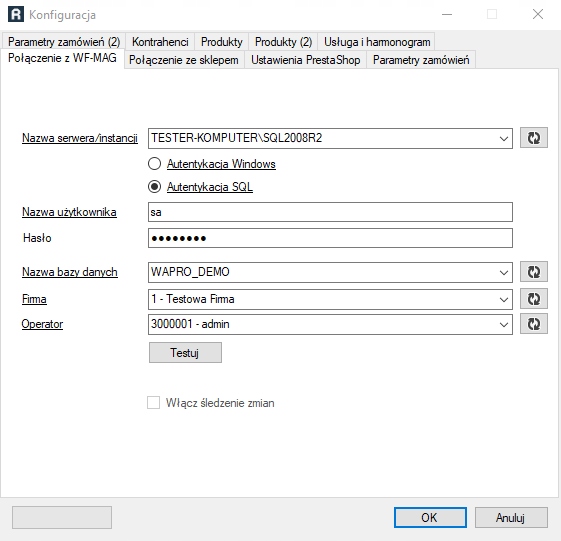Screen dimensions: 561x541
Task: Select Autentykacja Windows radio button
Action: [154, 164]
